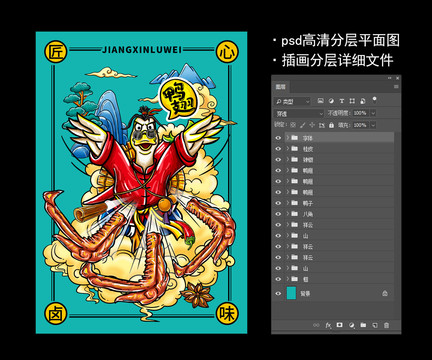This screenshot has width=432, height=360.
Task: Select the 桂皮 layer name
Action: 308,149
